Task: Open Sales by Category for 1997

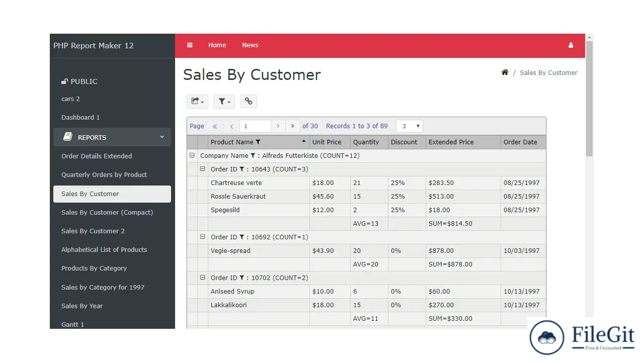Action: pos(103,288)
